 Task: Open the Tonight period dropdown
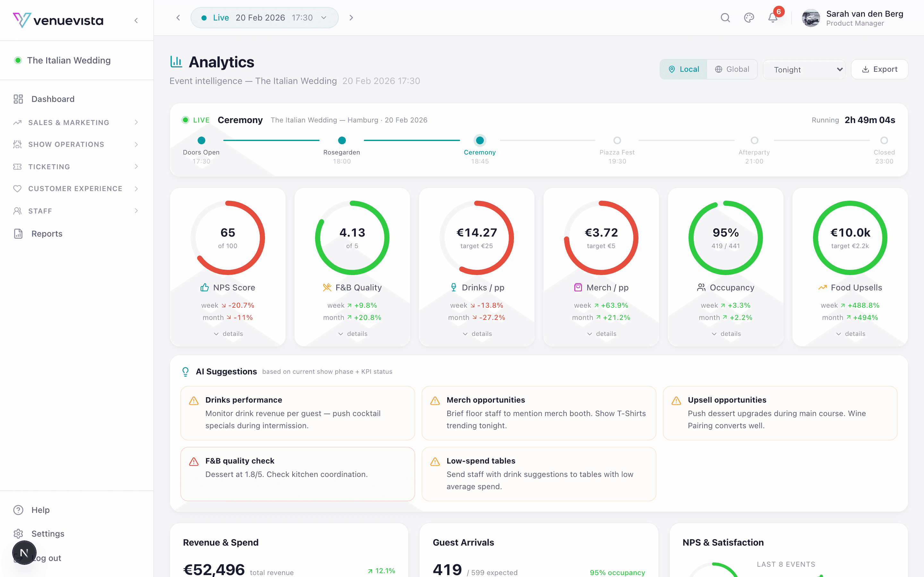coord(804,70)
